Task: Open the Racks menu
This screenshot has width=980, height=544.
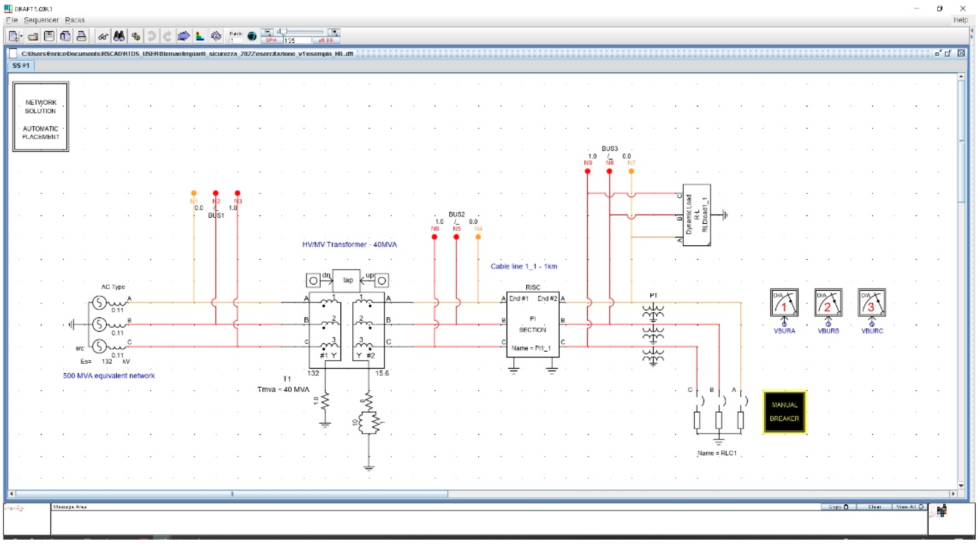Action: point(75,20)
